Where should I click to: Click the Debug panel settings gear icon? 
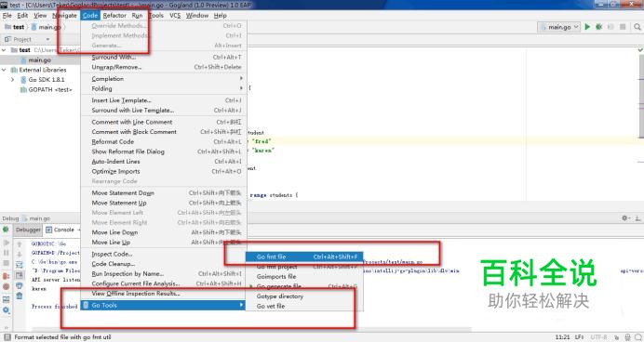(x=625, y=218)
